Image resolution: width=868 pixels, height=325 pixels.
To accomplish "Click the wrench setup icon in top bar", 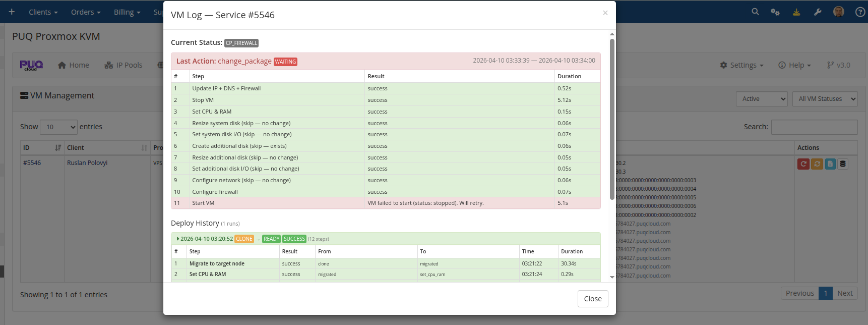I will [818, 12].
